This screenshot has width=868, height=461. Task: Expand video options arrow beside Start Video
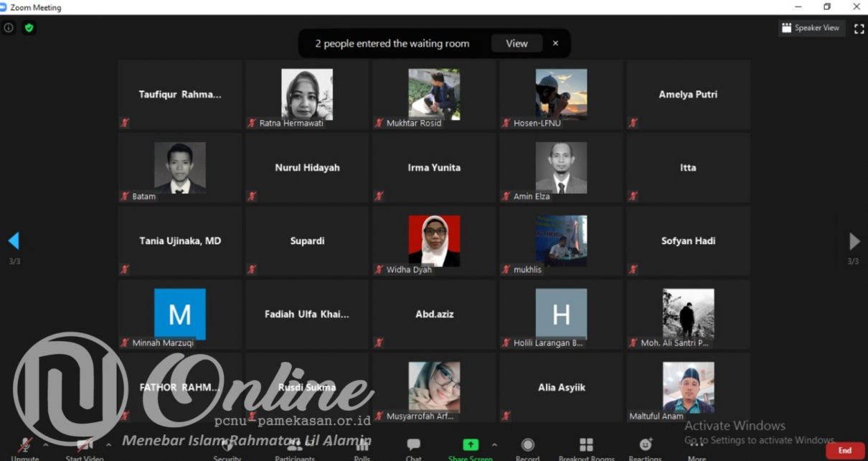click(x=108, y=444)
